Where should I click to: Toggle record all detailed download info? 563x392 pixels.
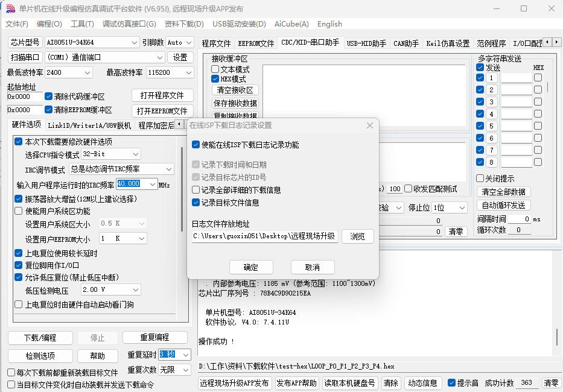(196, 189)
